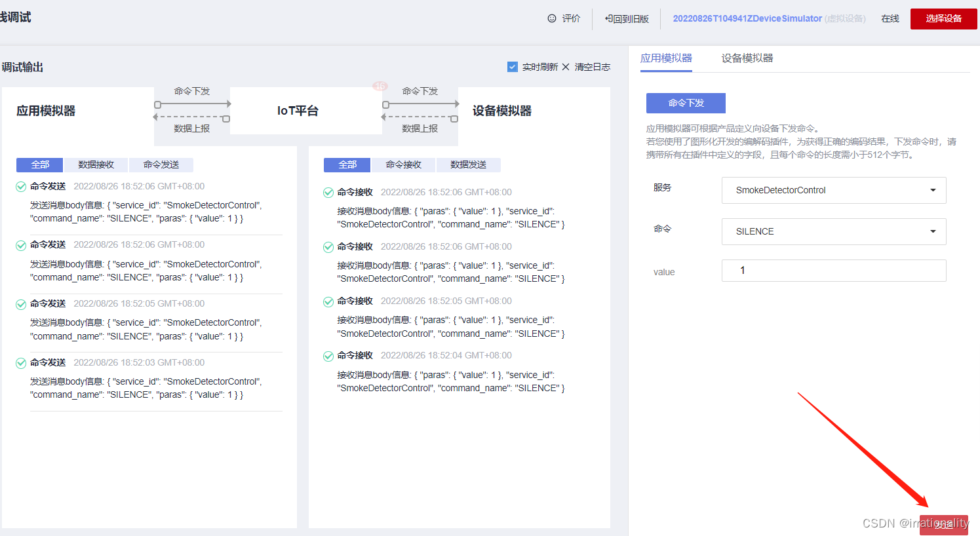
Task: Select 数据发送 filter tab
Action: [x=468, y=164]
